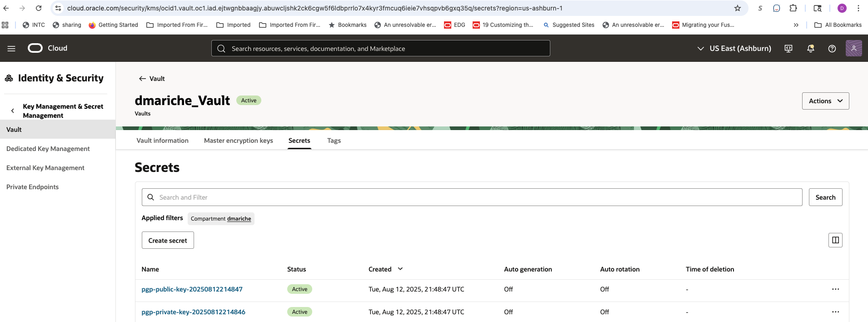This screenshot has width=868, height=322.
Task: Open the 19 Customizing th... bookmark
Action: click(x=503, y=25)
